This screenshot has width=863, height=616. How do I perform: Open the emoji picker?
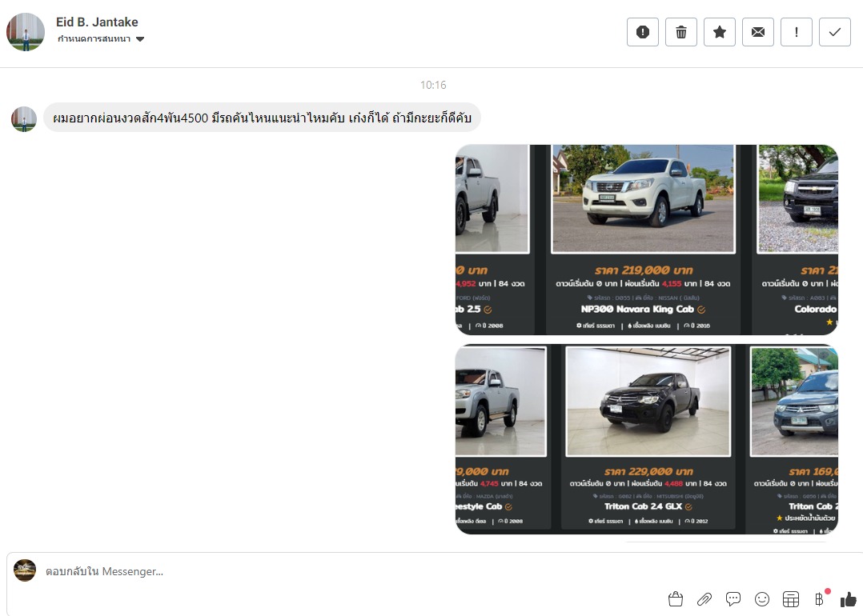pos(762,598)
